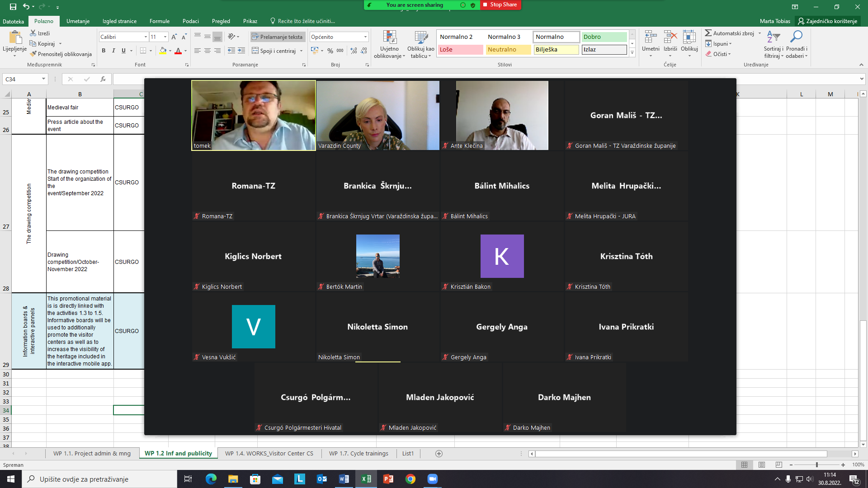Image resolution: width=868 pixels, height=488 pixels.
Task: Click the AutoSum (Automatski zbroj) icon
Action: [x=708, y=33]
